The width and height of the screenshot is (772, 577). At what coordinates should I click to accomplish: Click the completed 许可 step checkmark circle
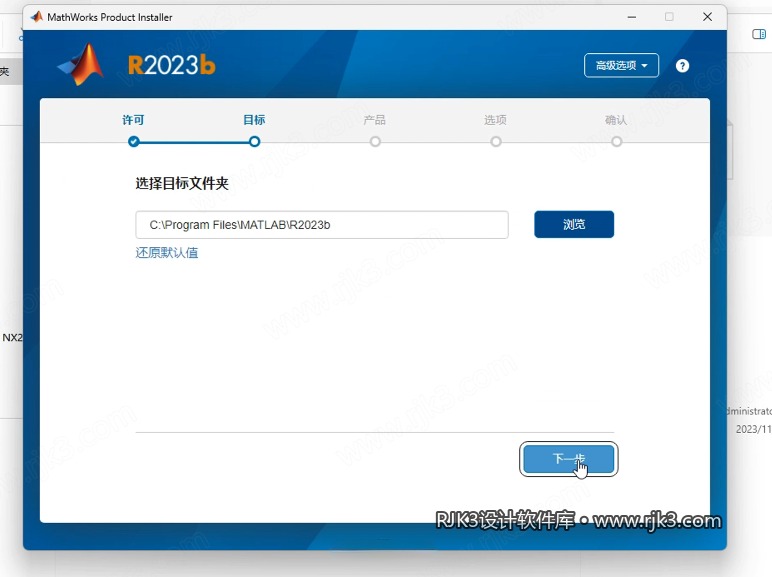click(133, 142)
